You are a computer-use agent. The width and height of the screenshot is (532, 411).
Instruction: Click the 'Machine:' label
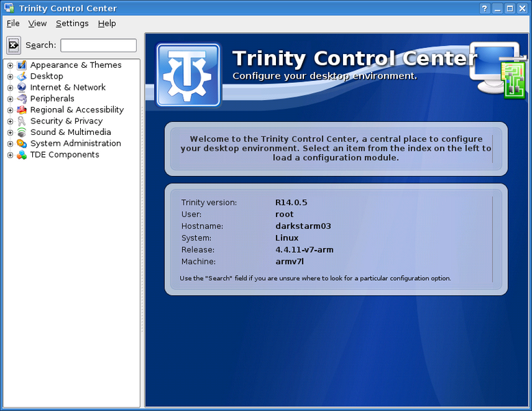pos(199,262)
